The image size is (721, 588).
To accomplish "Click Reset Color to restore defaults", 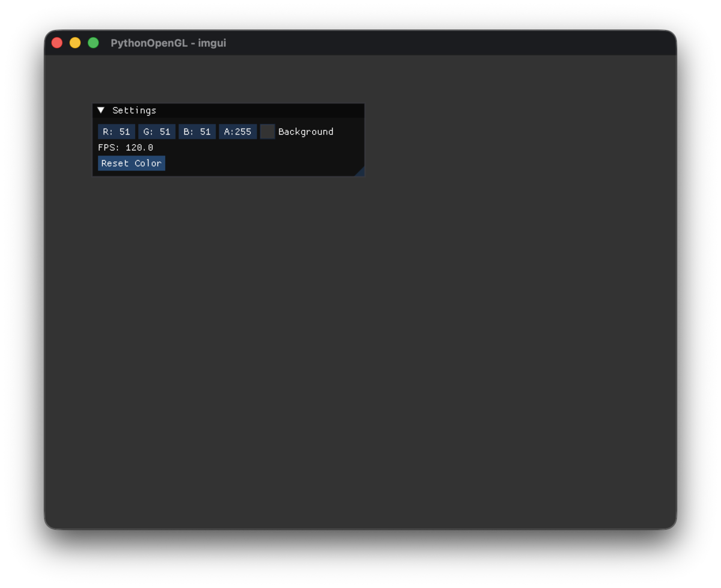I will (x=131, y=163).
